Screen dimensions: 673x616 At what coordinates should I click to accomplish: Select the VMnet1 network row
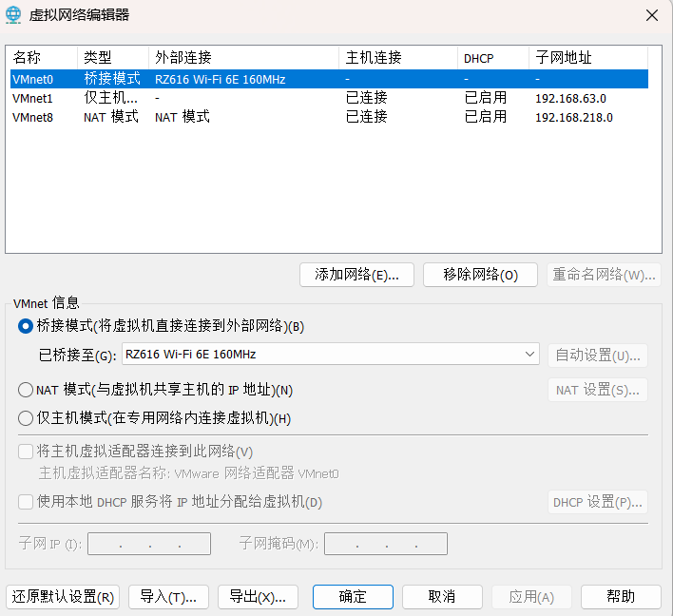329,98
